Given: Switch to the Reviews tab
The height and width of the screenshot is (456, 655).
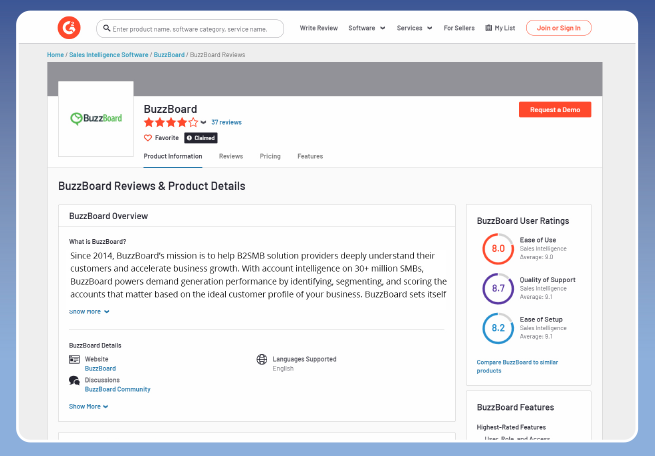Looking at the screenshot, I should click(231, 156).
